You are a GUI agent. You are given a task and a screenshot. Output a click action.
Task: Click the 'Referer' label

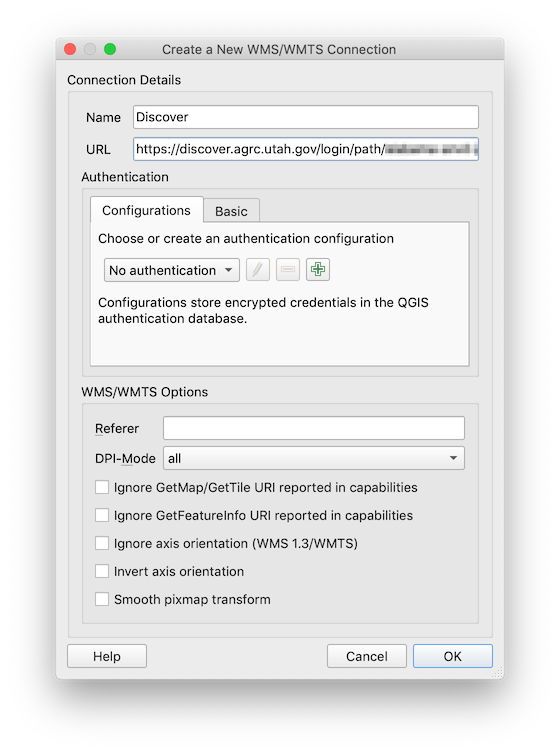117,428
